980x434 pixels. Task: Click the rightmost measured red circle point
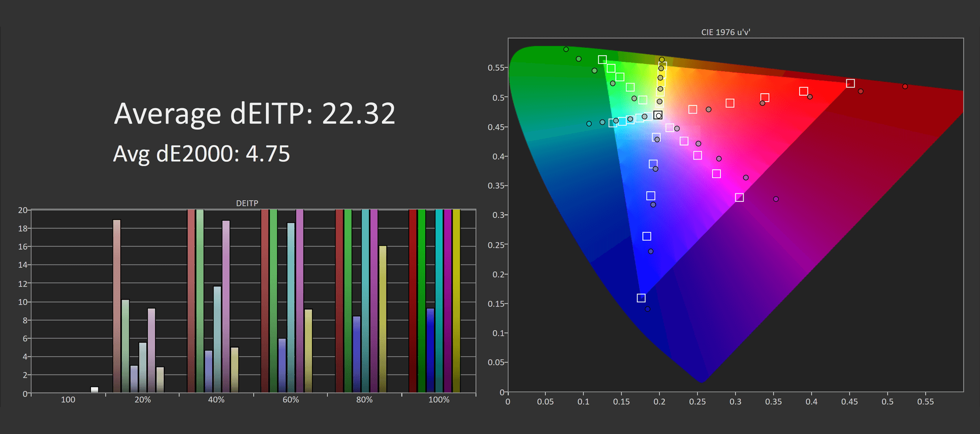[x=905, y=86]
